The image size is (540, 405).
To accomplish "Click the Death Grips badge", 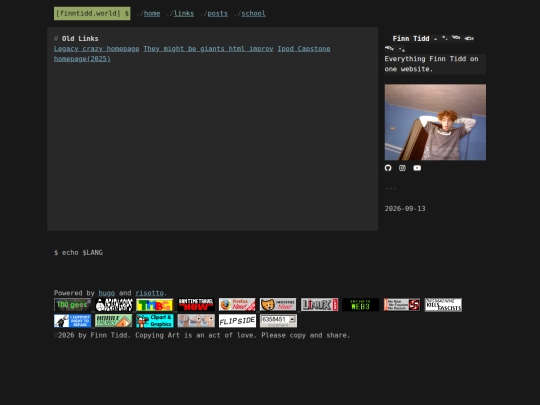I will point(114,304).
